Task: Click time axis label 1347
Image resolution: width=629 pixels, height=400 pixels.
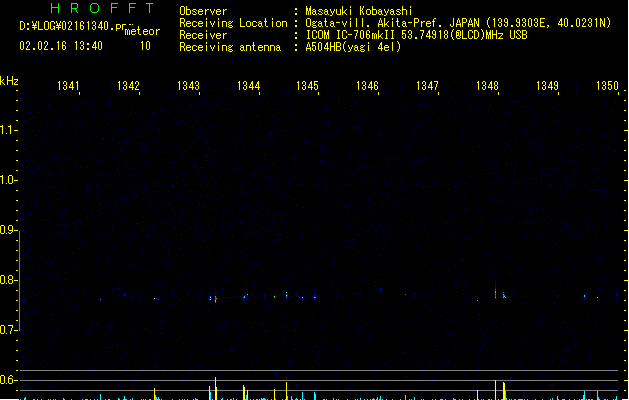Action: [427, 86]
